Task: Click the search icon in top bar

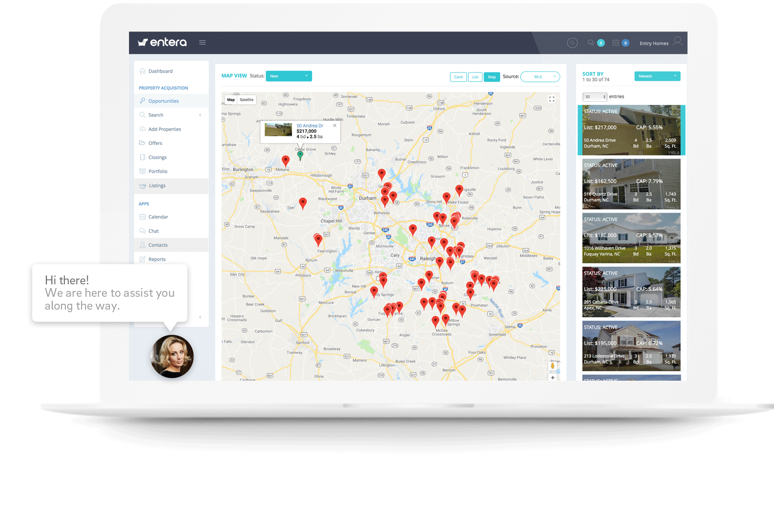Action: point(572,43)
